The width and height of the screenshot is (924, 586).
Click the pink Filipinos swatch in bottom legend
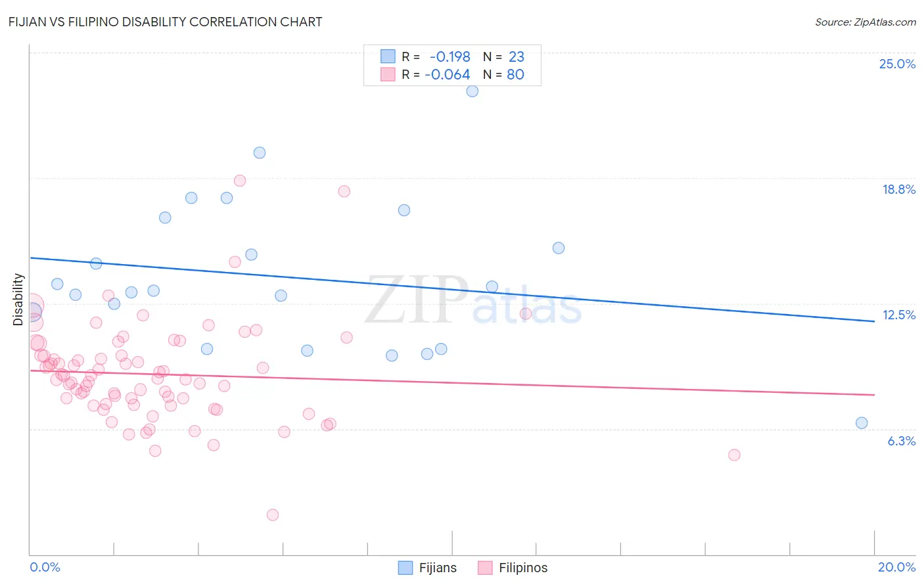pyautogui.click(x=485, y=568)
